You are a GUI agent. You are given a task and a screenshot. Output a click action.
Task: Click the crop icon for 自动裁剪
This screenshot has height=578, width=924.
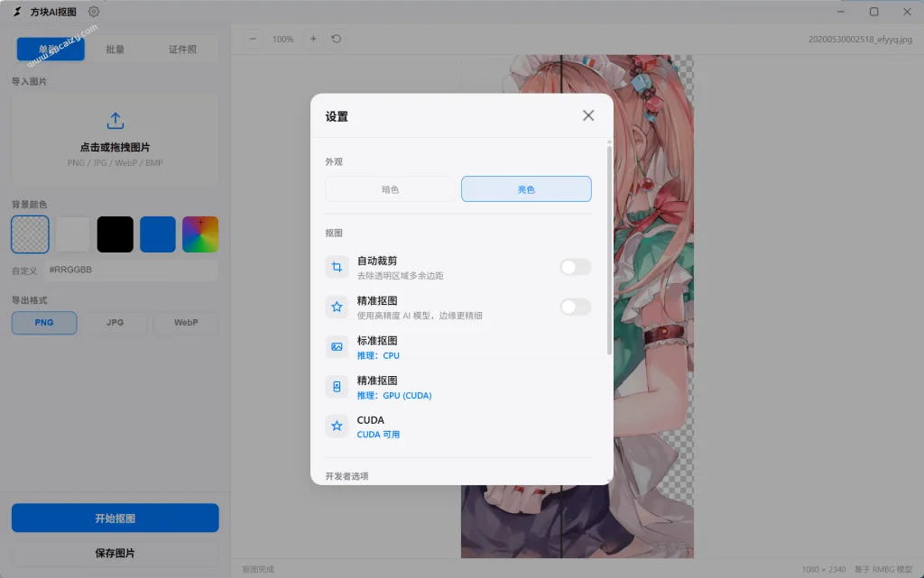(337, 267)
